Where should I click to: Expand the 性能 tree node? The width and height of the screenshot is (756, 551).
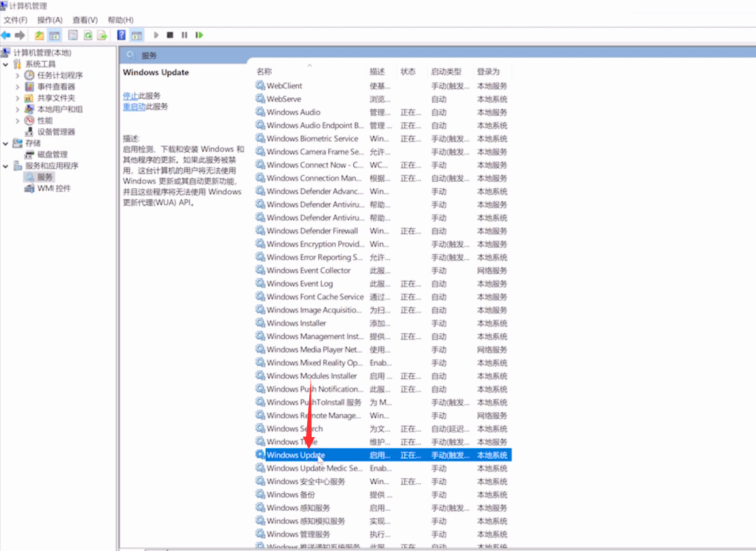(17, 121)
